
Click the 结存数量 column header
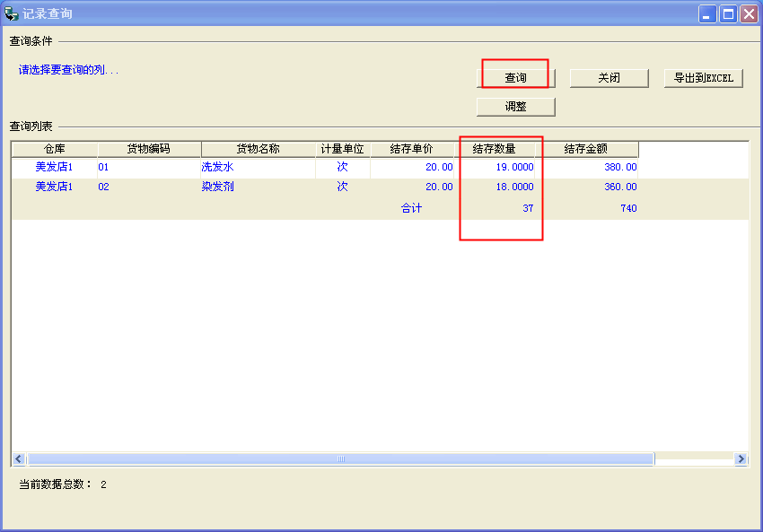(x=495, y=149)
